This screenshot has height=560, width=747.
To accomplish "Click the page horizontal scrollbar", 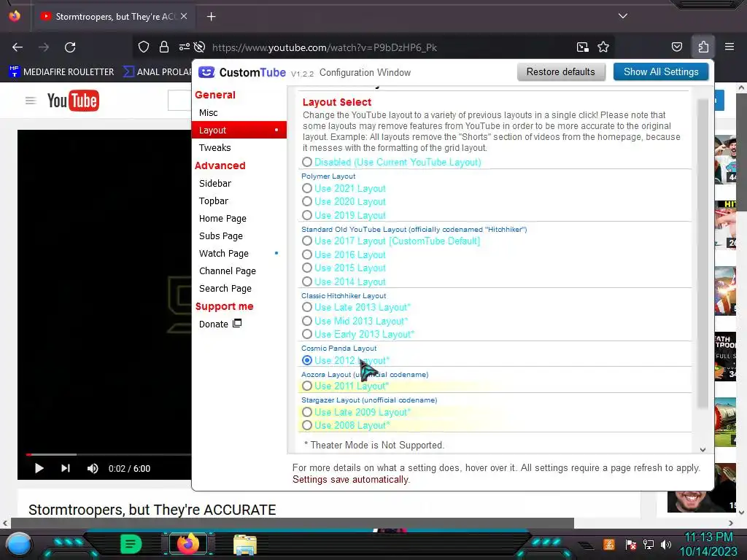I will (x=293, y=524).
